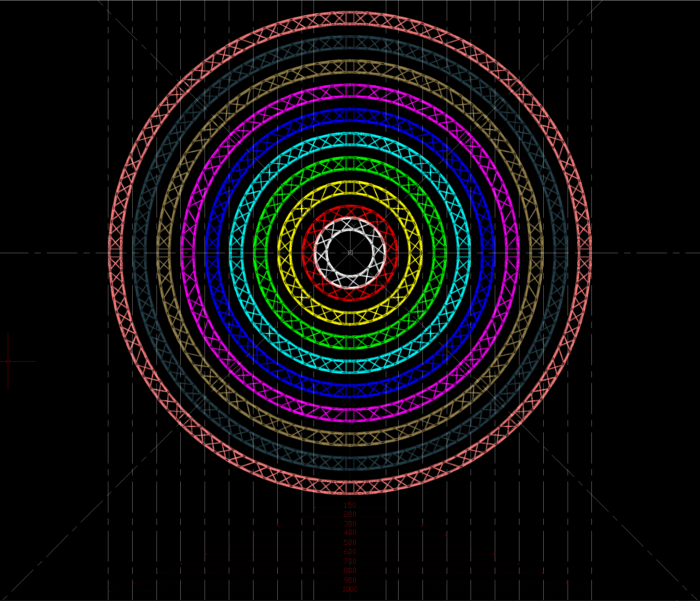
Task: Click the 800 dimension text
Action: tap(350, 570)
